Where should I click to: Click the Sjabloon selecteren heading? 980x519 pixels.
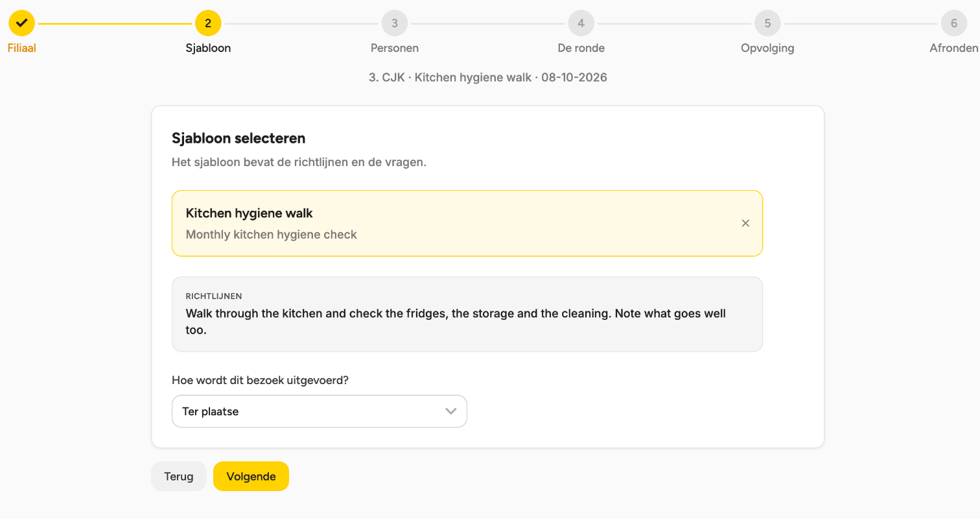[x=239, y=138]
